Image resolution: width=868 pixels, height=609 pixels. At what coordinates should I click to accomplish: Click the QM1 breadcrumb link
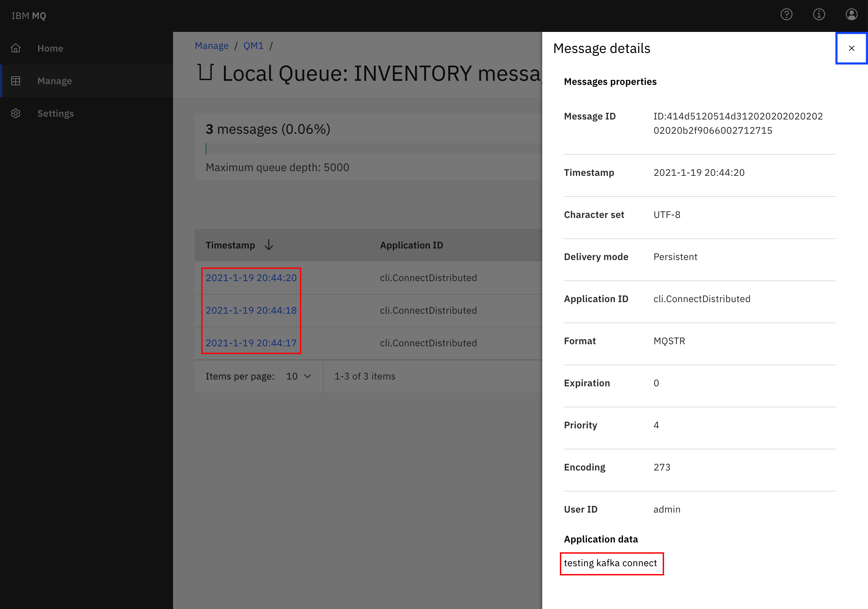[x=253, y=46]
